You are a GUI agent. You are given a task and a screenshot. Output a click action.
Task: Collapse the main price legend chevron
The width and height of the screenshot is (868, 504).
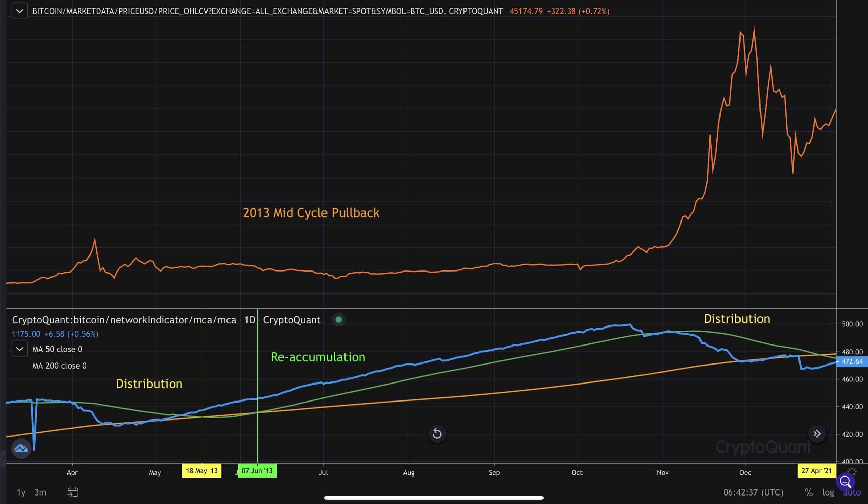(x=20, y=11)
